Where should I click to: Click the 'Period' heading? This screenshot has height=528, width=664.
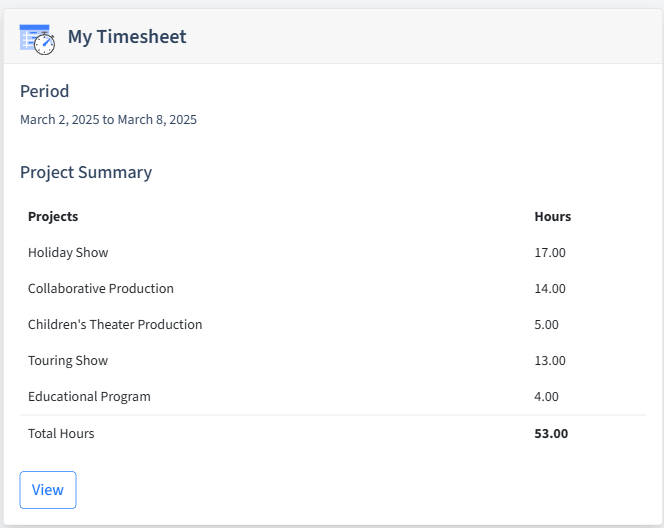(x=44, y=91)
